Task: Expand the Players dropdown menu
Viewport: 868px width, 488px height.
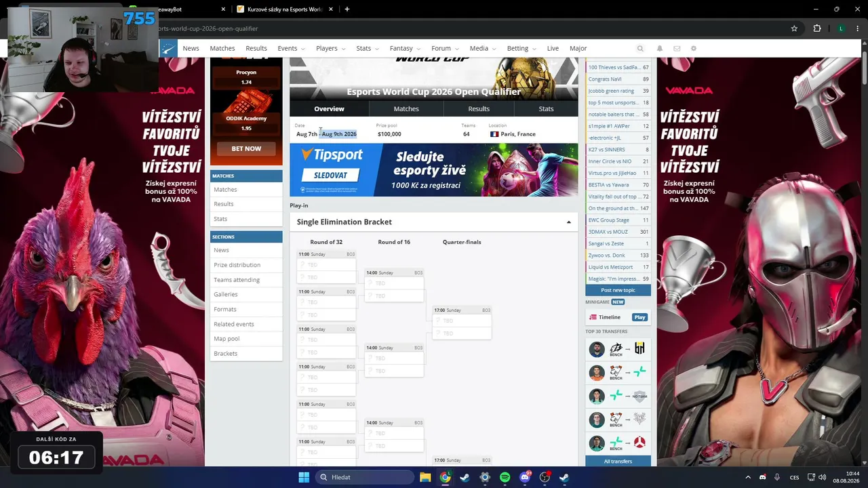Action: point(330,49)
